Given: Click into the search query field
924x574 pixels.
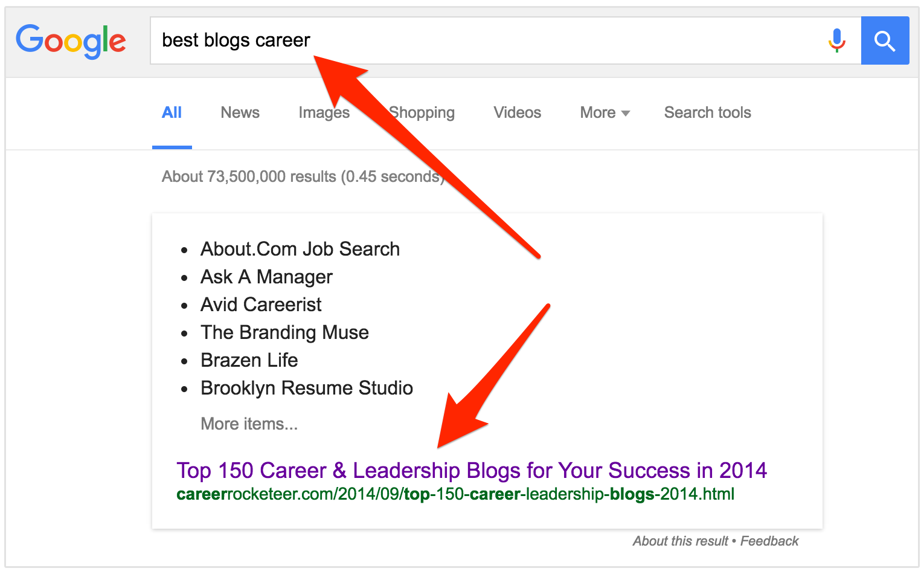Looking at the screenshot, I should [483, 40].
